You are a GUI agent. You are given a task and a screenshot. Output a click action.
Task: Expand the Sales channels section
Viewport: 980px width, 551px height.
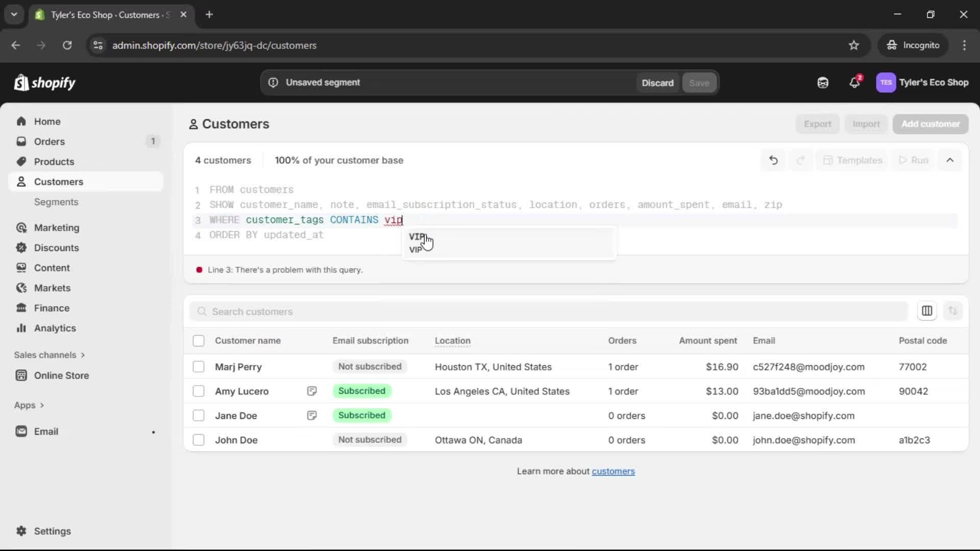[50, 355]
